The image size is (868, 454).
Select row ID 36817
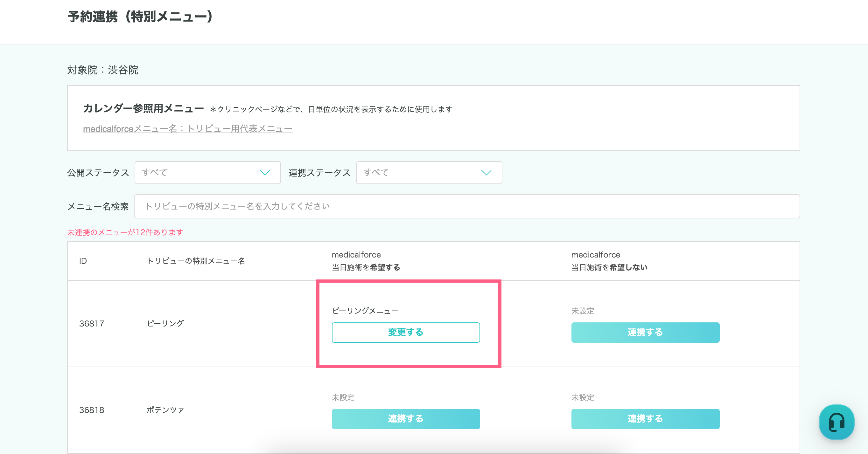pos(91,324)
